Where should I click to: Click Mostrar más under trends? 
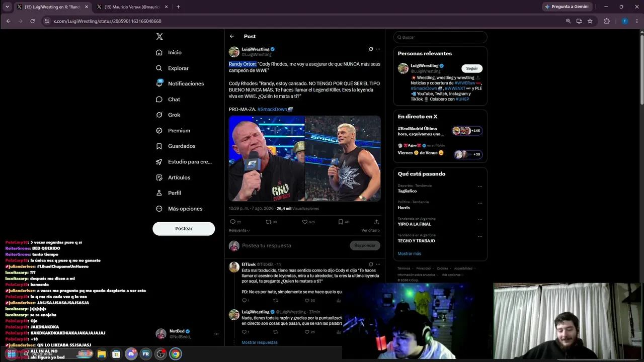tap(410, 253)
